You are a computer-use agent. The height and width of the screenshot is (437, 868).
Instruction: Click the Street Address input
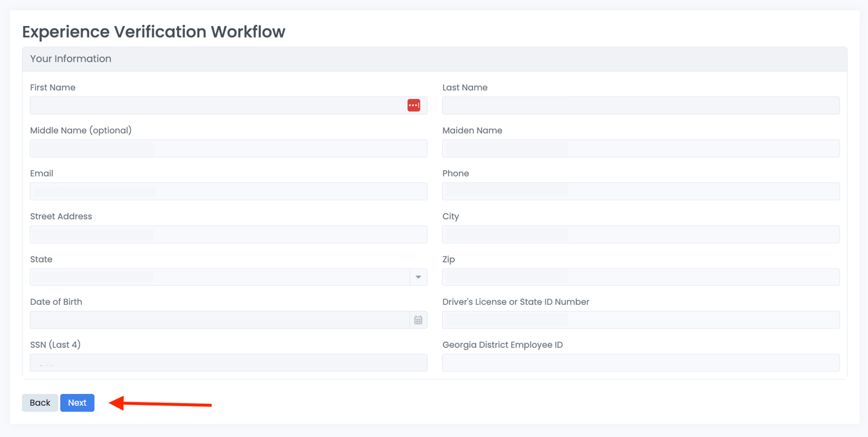pos(228,234)
